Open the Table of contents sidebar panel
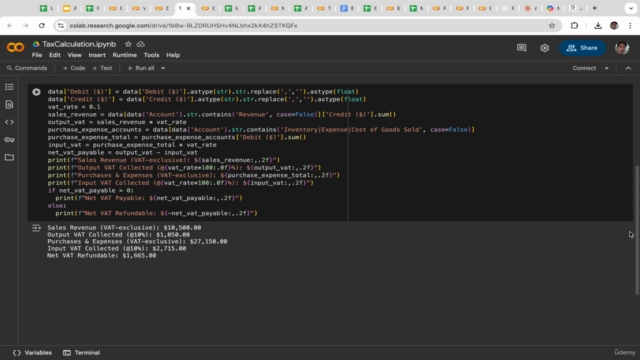This screenshot has width=640, height=360. [x=9, y=87]
